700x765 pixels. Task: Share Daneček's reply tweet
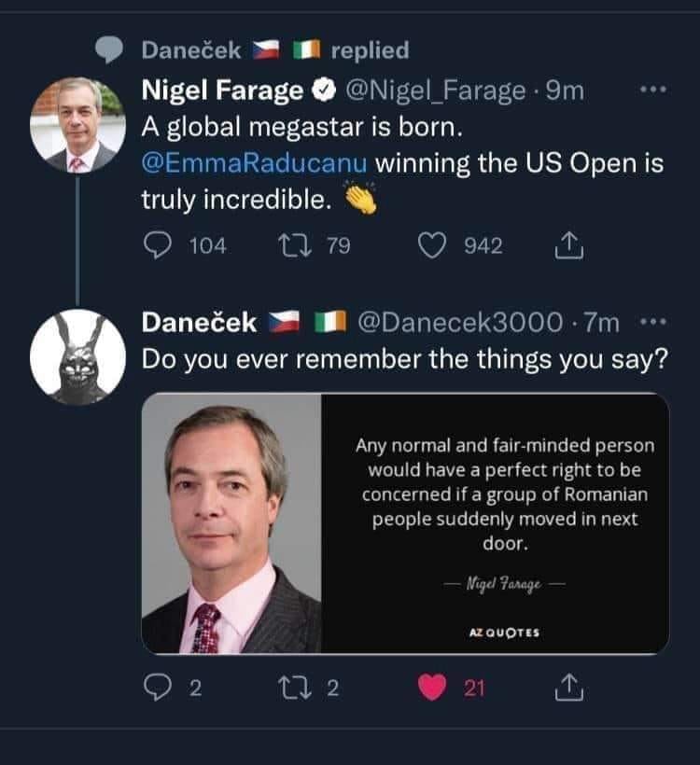tap(567, 689)
